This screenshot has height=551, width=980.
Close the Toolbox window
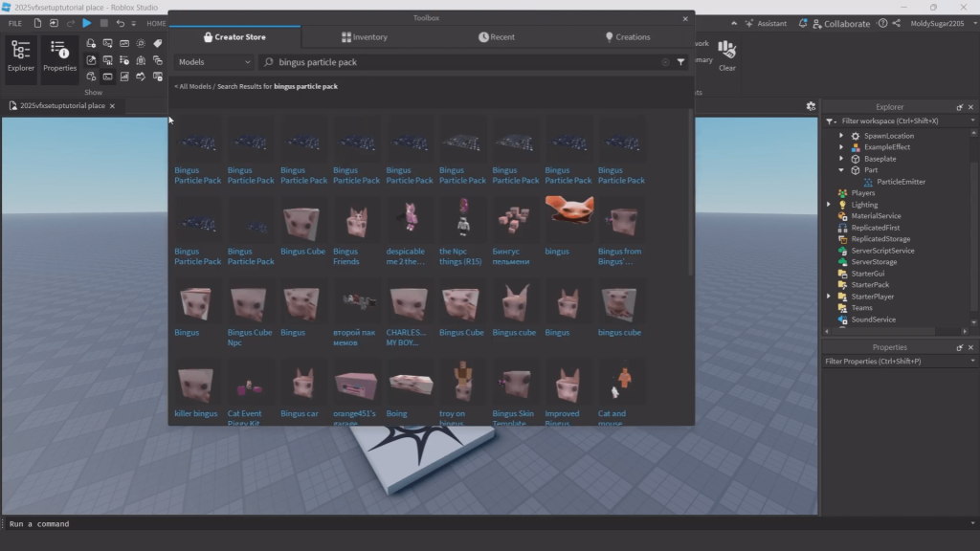pos(685,18)
